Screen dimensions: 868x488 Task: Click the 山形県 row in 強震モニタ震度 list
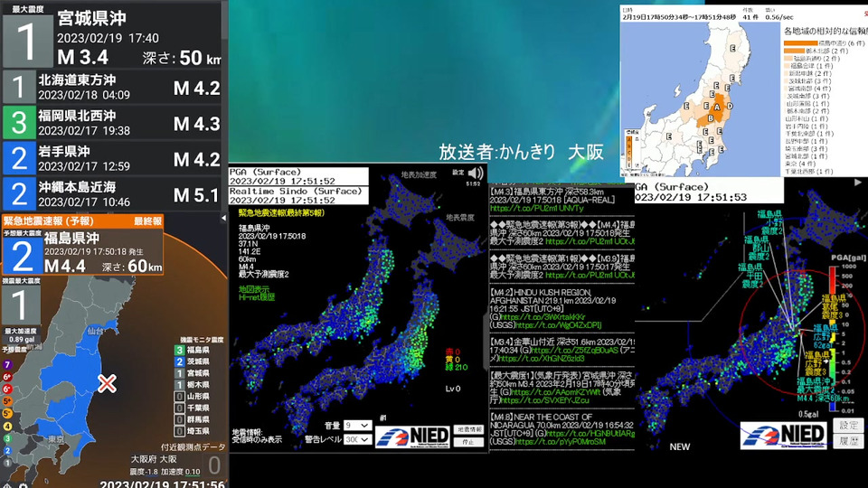click(x=192, y=396)
